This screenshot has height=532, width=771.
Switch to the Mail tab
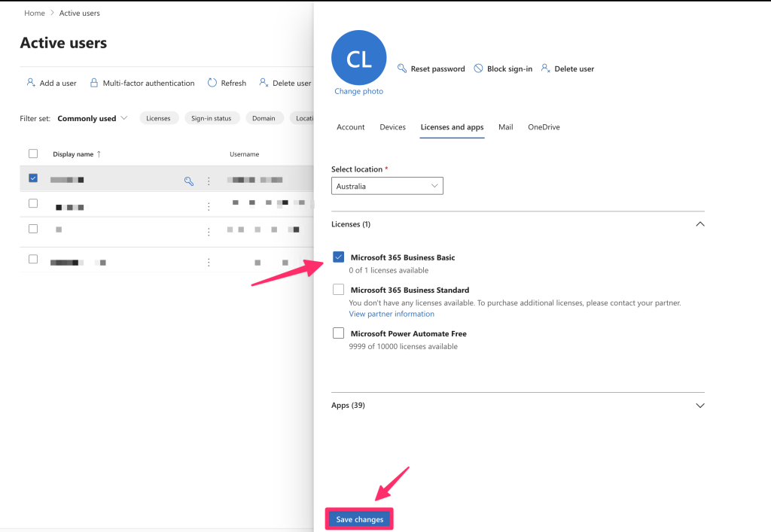(x=505, y=127)
